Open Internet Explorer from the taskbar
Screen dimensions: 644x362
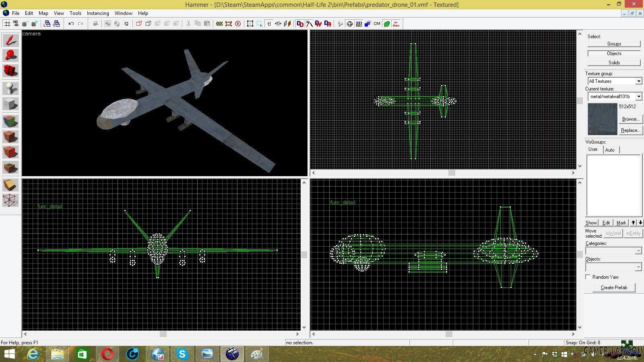click(x=33, y=354)
